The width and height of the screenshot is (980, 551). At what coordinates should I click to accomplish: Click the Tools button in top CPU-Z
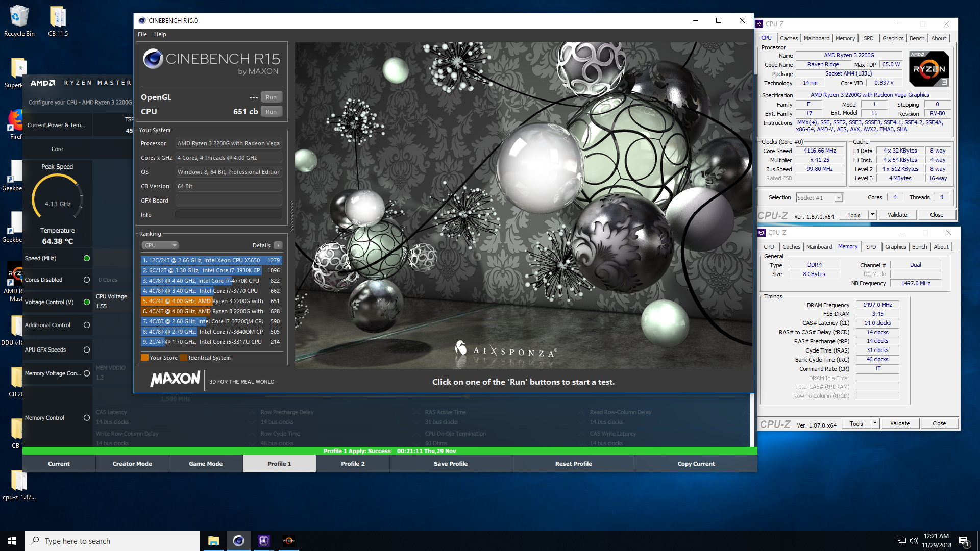tap(854, 215)
